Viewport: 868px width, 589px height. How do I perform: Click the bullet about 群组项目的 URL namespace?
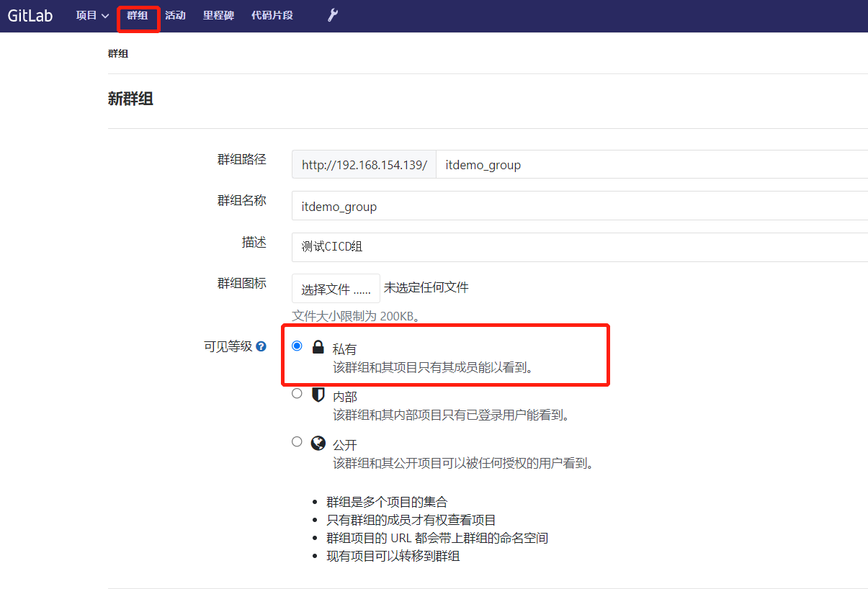tap(438, 538)
